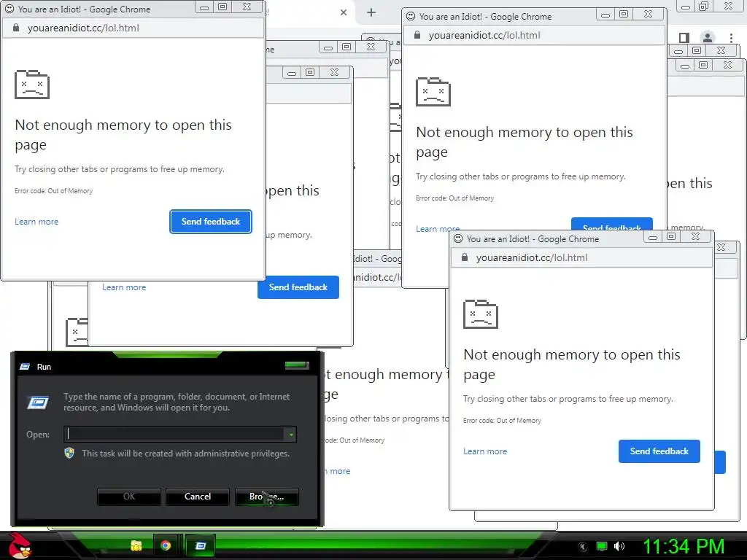This screenshot has width=747, height=560.
Task: Click 'Error code: Out of Memory' in top-left popup
Action: point(53,190)
